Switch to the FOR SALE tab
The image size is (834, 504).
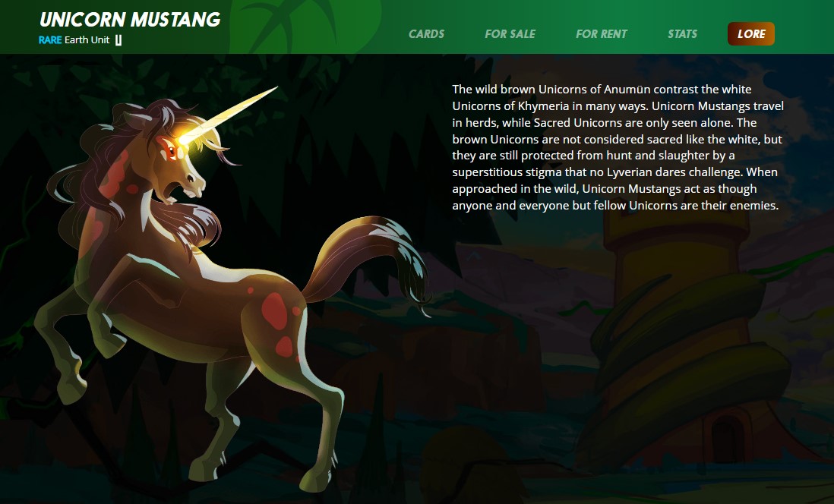[510, 34]
